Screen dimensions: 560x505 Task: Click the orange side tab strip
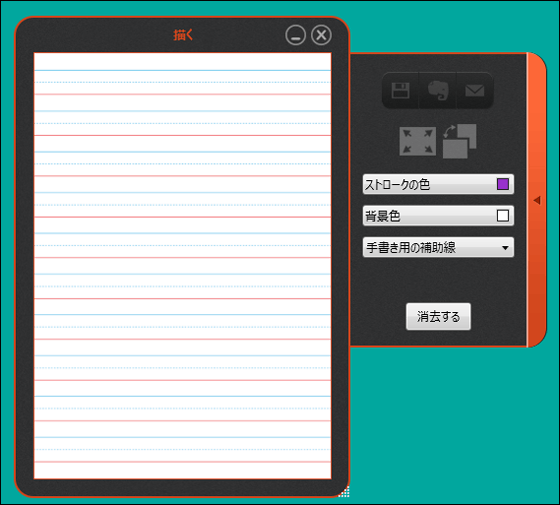point(536,200)
